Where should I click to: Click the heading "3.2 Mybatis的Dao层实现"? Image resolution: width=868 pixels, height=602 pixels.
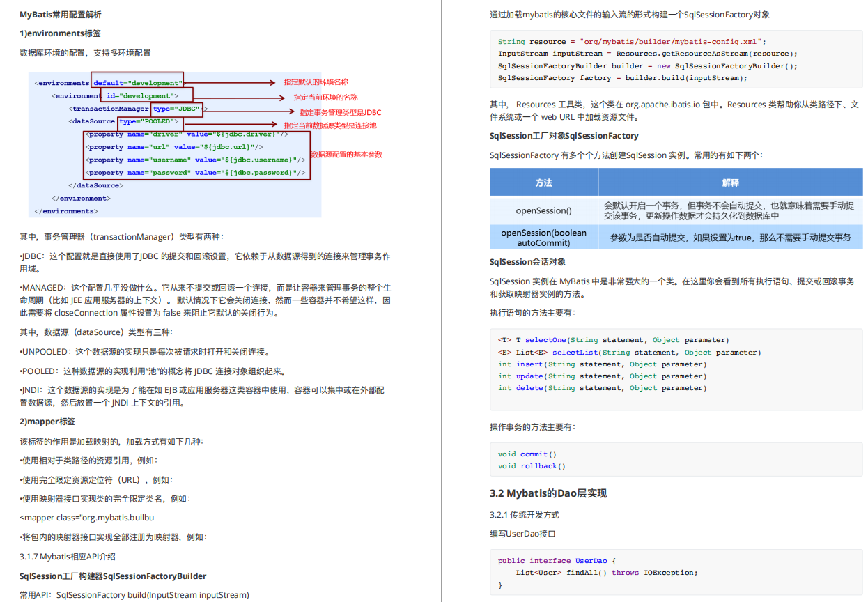(548, 493)
